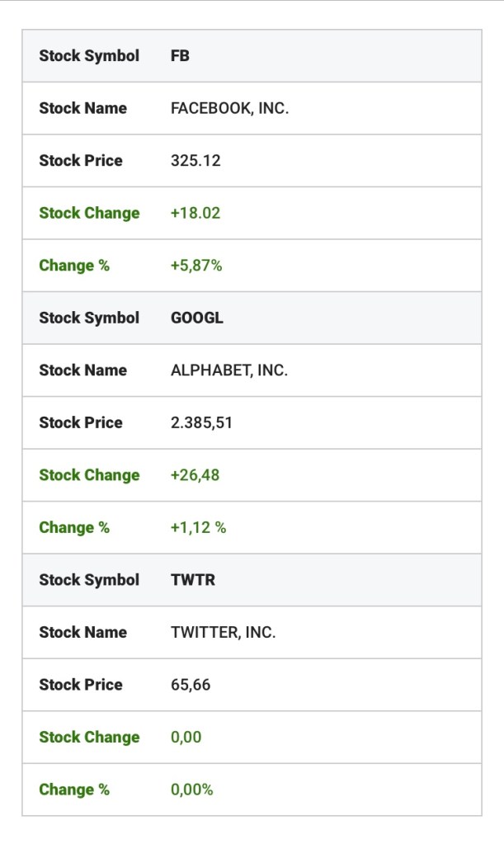Select the FACEBOOK, INC. stock name

[229, 108]
